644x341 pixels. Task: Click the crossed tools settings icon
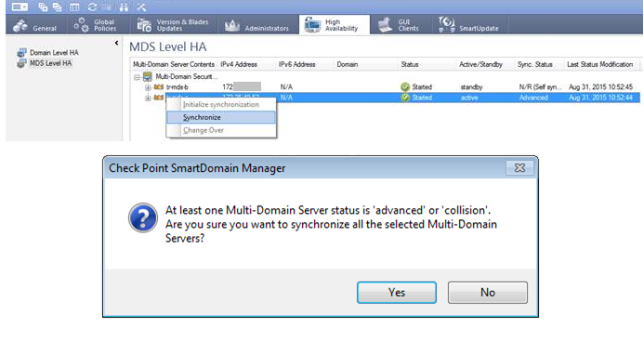[x=141, y=7]
